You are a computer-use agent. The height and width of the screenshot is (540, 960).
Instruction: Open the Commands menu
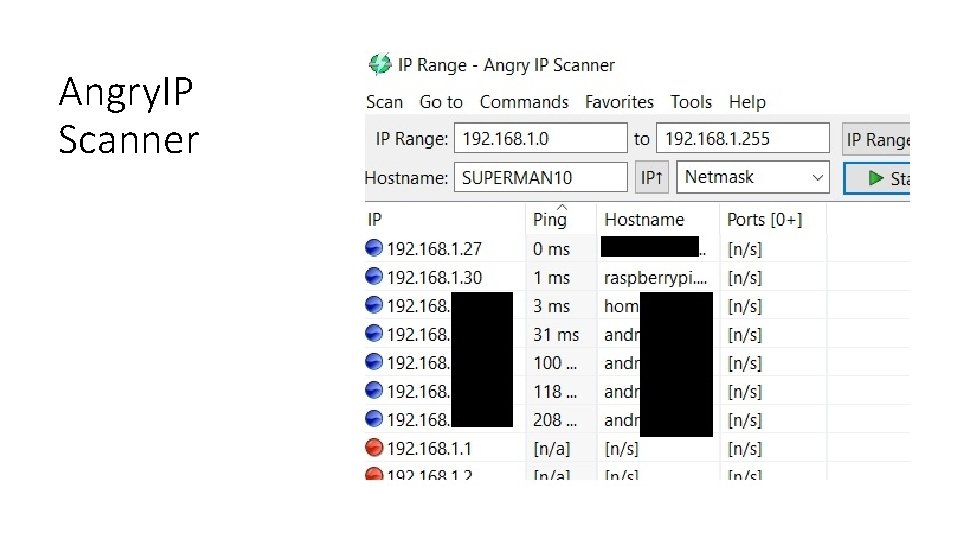(x=523, y=102)
